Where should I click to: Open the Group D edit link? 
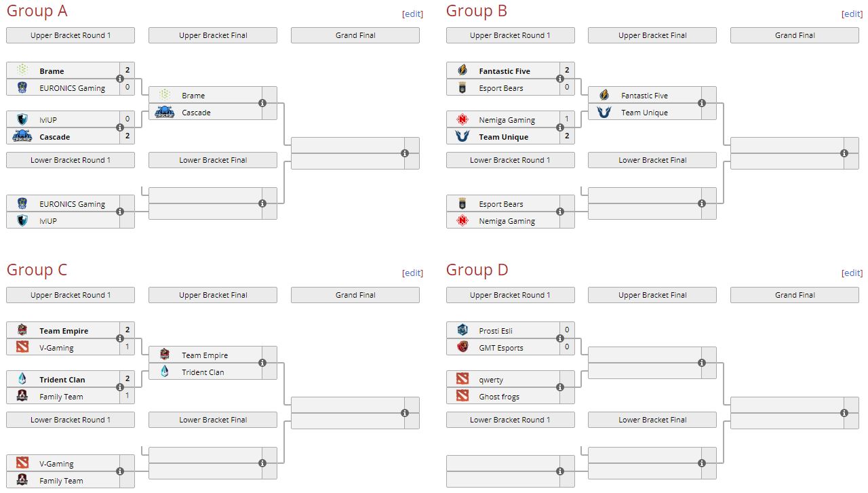coord(852,273)
